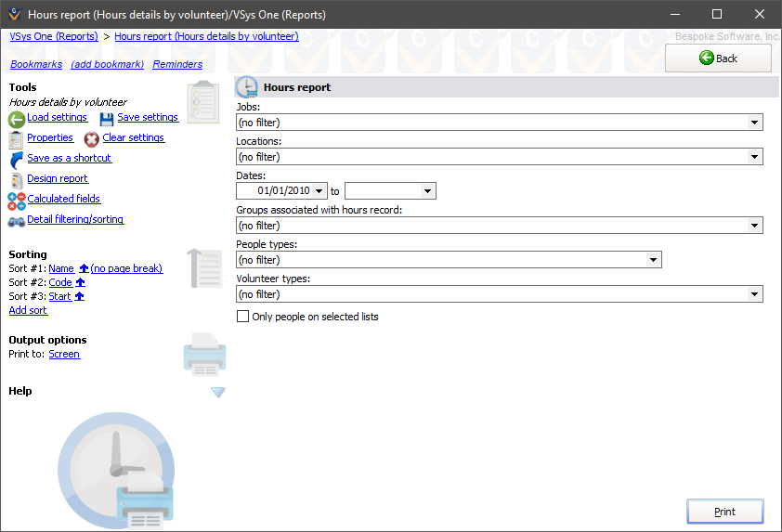Click the Detail filtering/sorting binoculars icon
The image size is (782, 532).
click(17, 221)
